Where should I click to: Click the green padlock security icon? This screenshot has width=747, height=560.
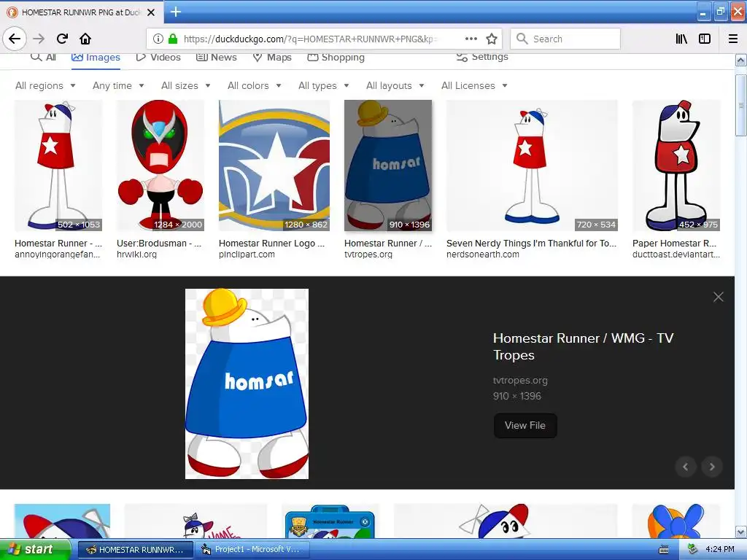click(x=173, y=39)
